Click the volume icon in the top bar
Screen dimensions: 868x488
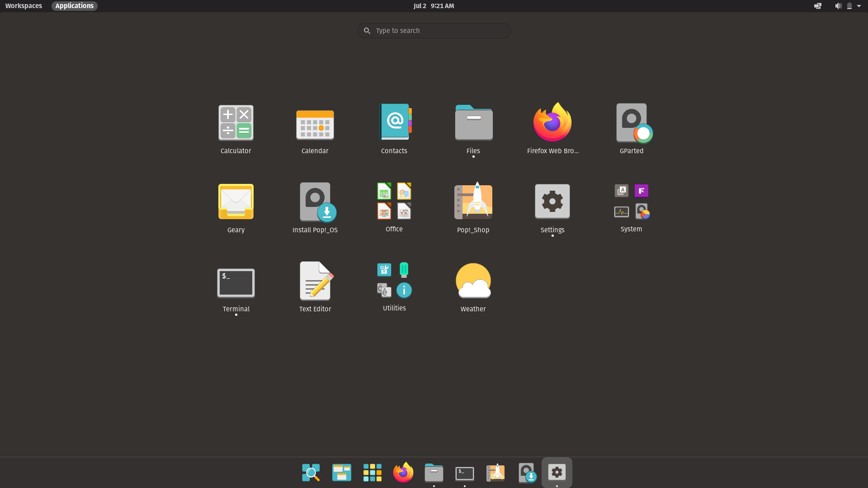838,6
